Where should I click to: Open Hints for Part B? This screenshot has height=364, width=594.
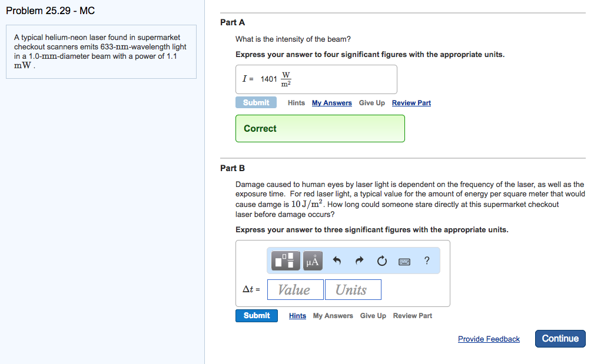coord(297,316)
